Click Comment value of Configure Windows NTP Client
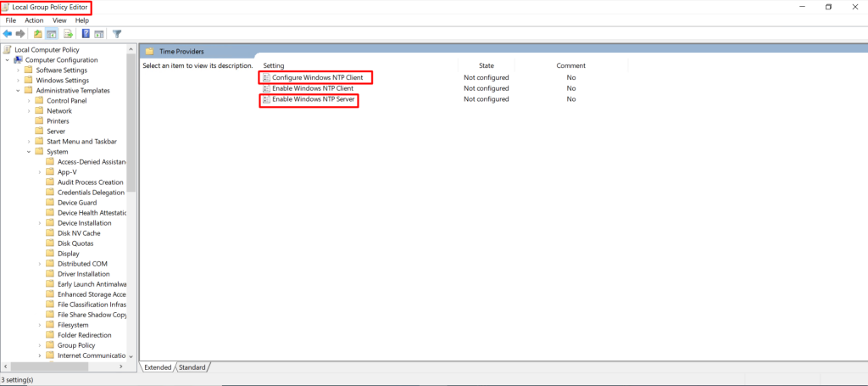 pos(571,77)
